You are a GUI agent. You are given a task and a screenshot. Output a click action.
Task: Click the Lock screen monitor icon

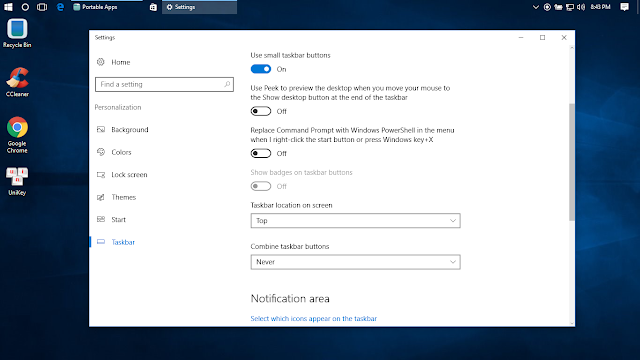point(101,175)
